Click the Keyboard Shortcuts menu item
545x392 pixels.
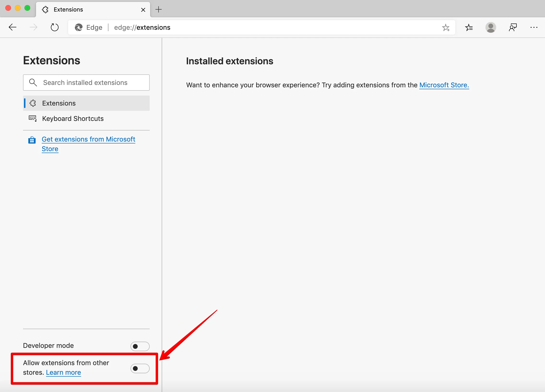73,119
